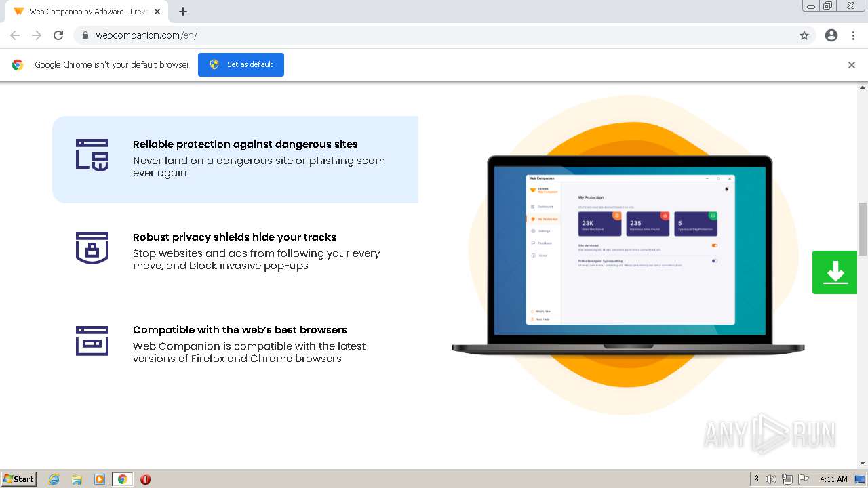Click the Stop websites and ads description text

click(256, 260)
